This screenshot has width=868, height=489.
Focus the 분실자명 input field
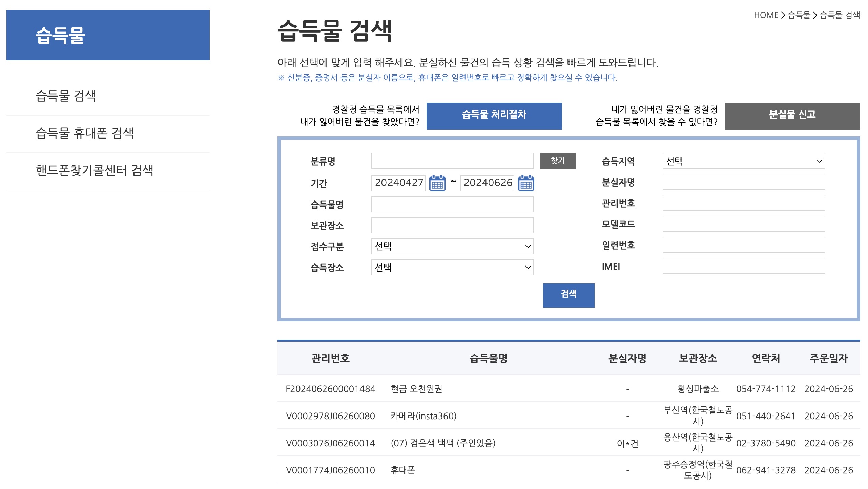point(743,182)
